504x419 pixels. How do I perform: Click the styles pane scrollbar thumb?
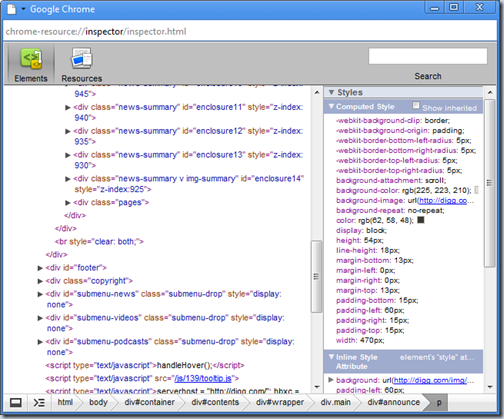(489, 183)
